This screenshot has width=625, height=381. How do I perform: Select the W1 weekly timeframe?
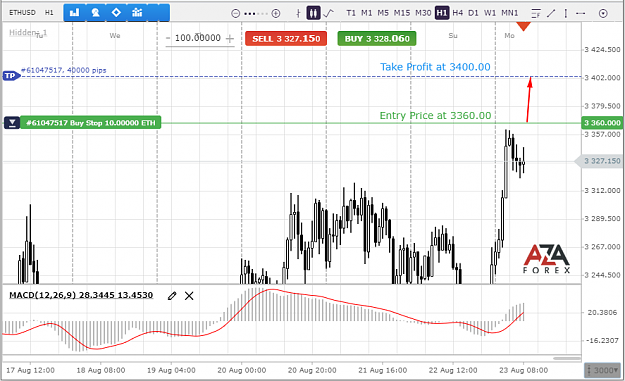coord(490,13)
